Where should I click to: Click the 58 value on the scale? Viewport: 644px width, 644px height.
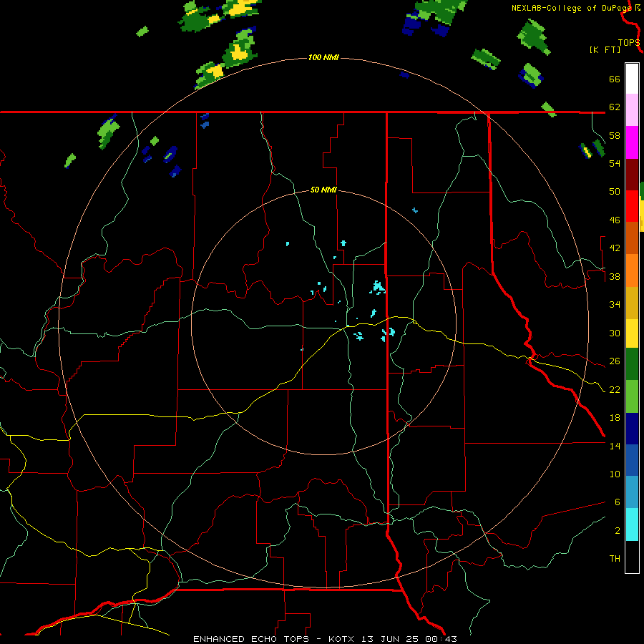point(615,135)
